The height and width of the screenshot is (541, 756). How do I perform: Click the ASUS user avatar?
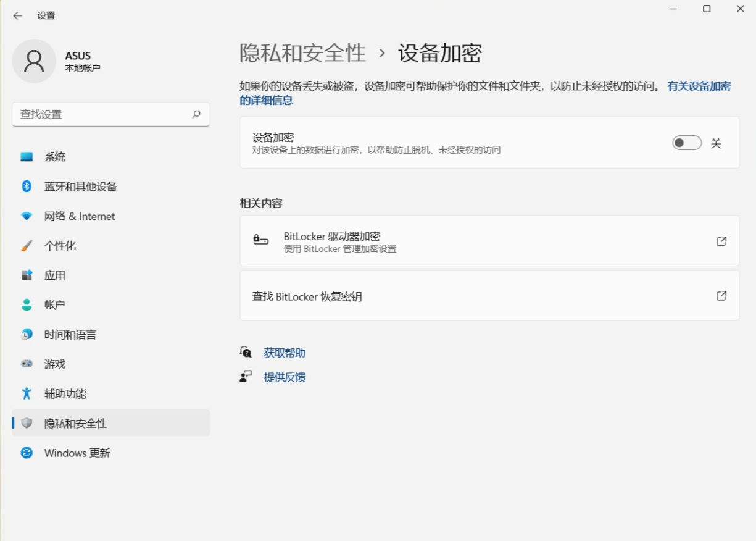[34, 61]
